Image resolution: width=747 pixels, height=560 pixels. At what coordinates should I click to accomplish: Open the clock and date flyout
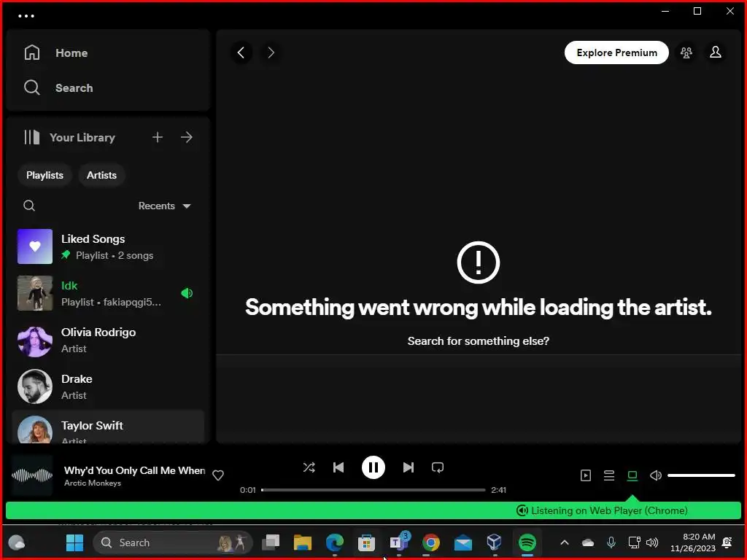point(693,542)
